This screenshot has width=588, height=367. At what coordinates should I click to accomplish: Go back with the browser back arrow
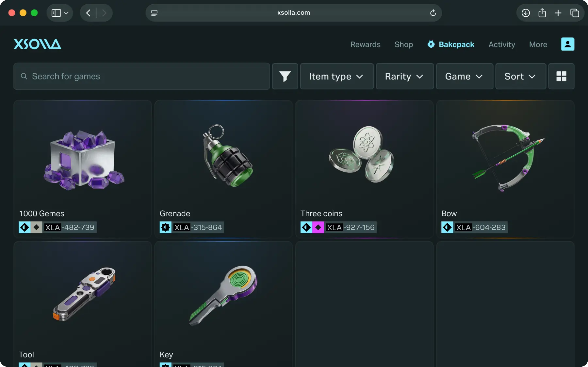tap(88, 13)
